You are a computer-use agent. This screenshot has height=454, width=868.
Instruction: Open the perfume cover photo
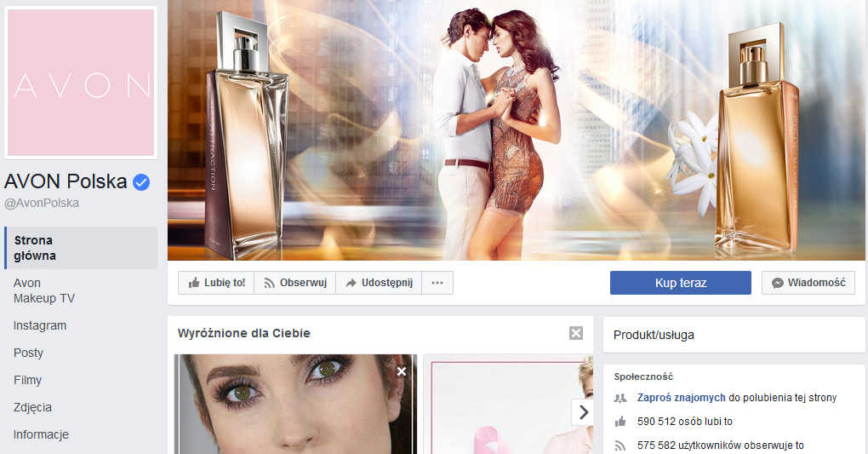point(516,129)
